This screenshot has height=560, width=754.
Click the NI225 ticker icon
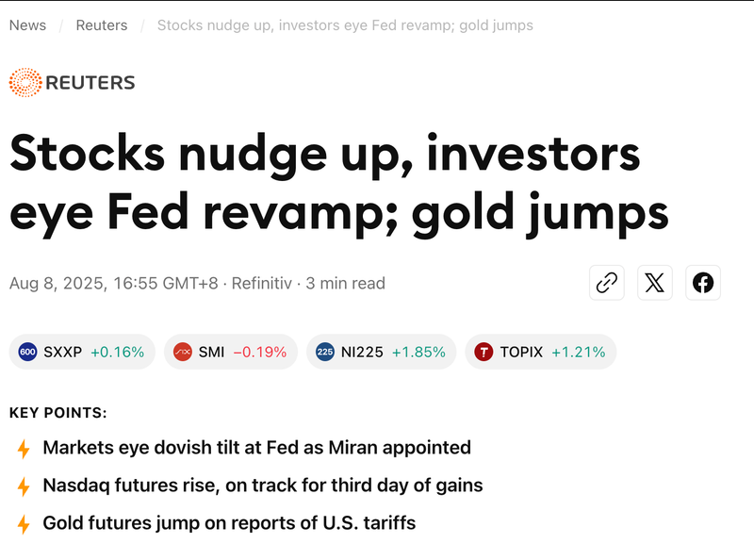pos(325,352)
